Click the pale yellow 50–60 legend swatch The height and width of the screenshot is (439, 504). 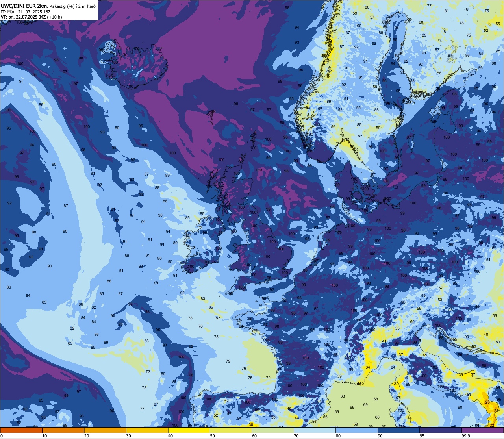pyautogui.click(x=231, y=430)
